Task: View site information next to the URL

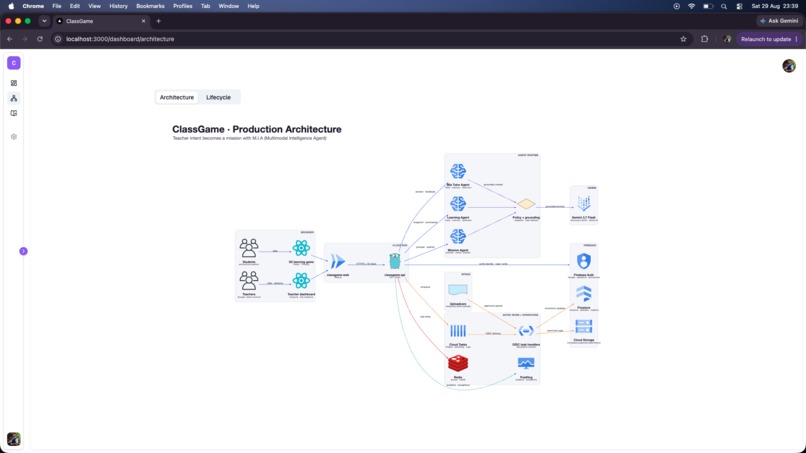Action: (58, 39)
